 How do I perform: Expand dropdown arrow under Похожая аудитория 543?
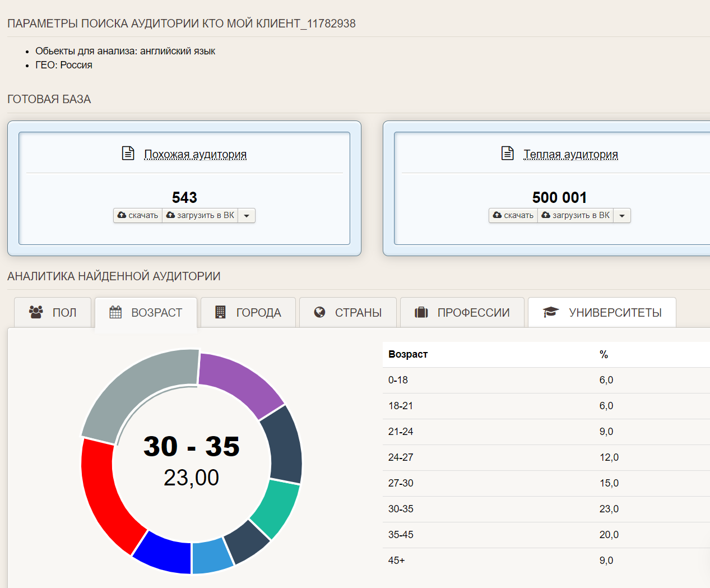pyautogui.click(x=247, y=216)
